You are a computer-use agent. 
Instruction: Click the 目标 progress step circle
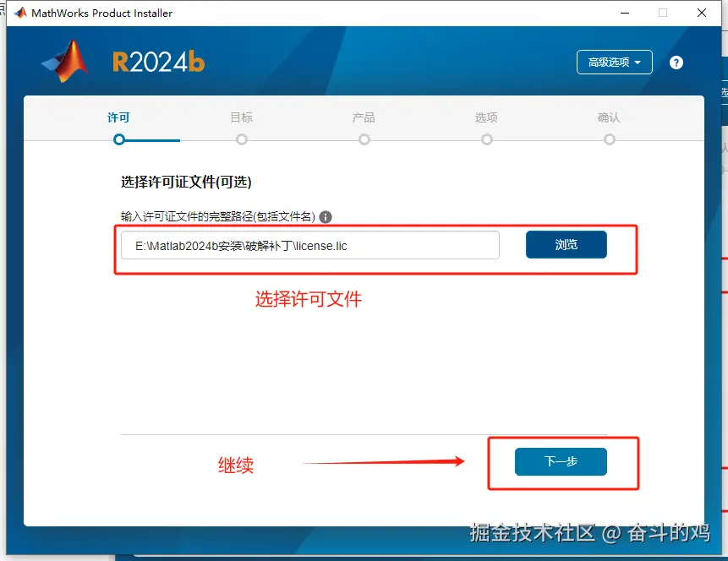tap(242, 139)
